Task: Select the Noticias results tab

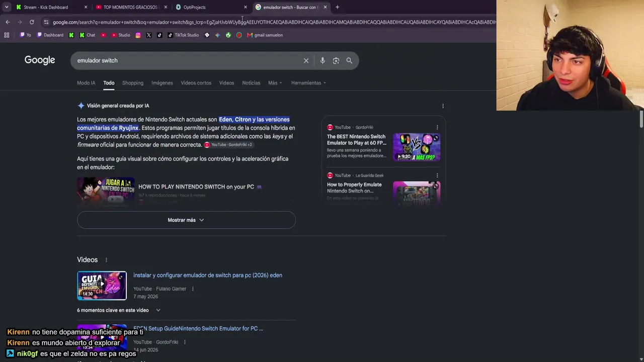Action: point(251,83)
